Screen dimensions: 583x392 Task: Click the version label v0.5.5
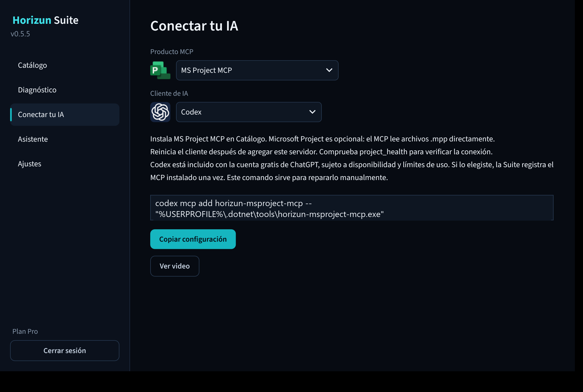(x=20, y=34)
